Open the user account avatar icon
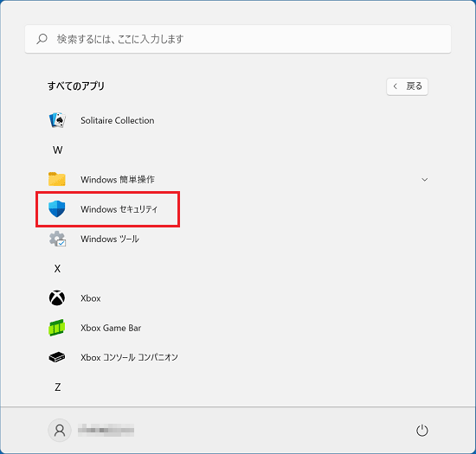Viewport: 476px width, 454px height. [60, 431]
